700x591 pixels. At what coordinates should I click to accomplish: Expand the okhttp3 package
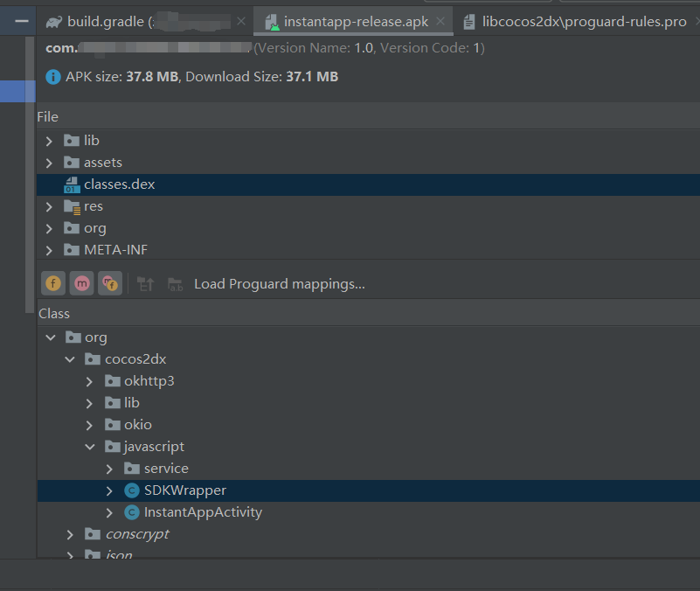tap(89, 381)
